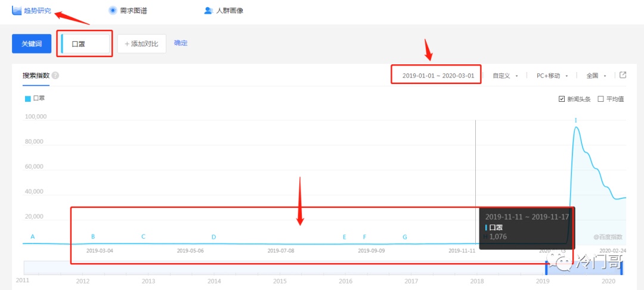Click the help icon beside 搜索指数

55,76
